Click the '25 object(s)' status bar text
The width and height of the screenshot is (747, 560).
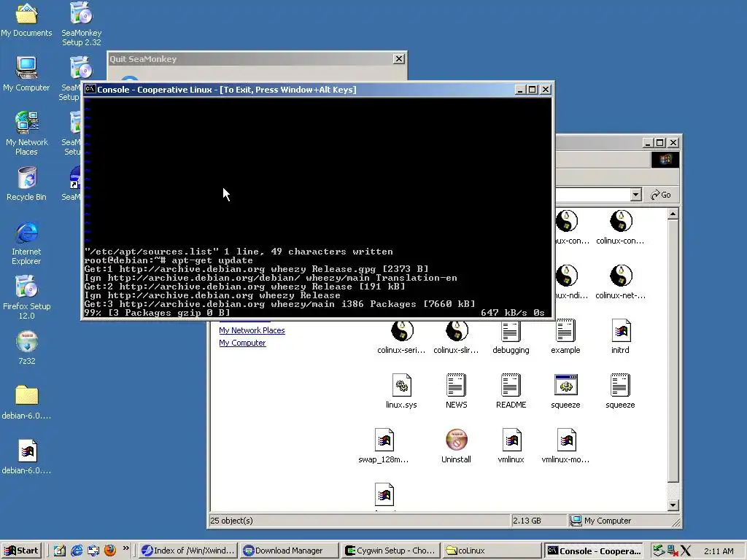click(x=231, y=521)
